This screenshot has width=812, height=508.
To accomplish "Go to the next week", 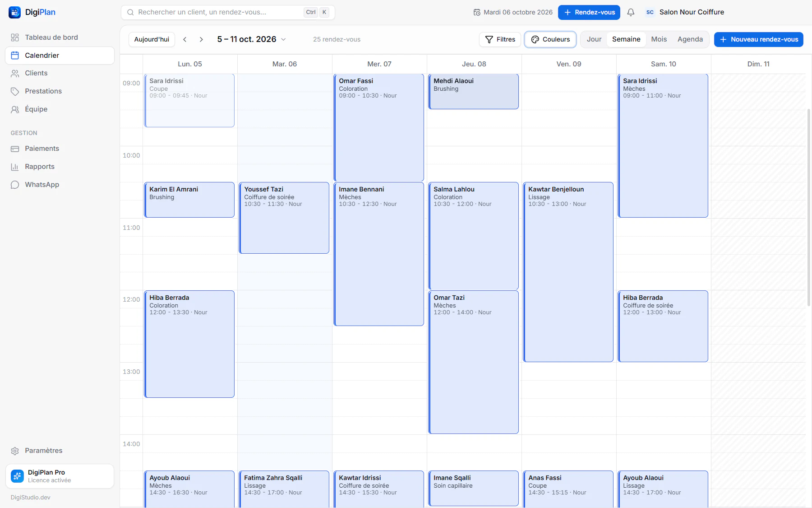I will pos(201,39).
